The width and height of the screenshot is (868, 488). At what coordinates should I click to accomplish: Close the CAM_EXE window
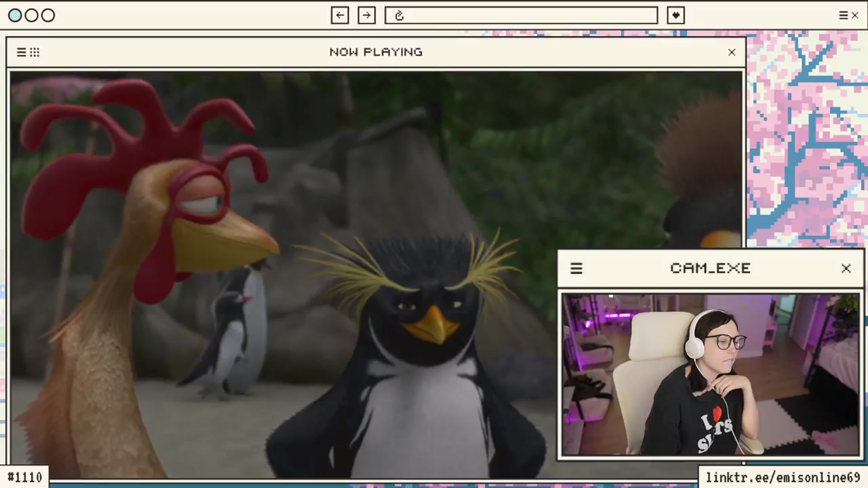[846, 268]
